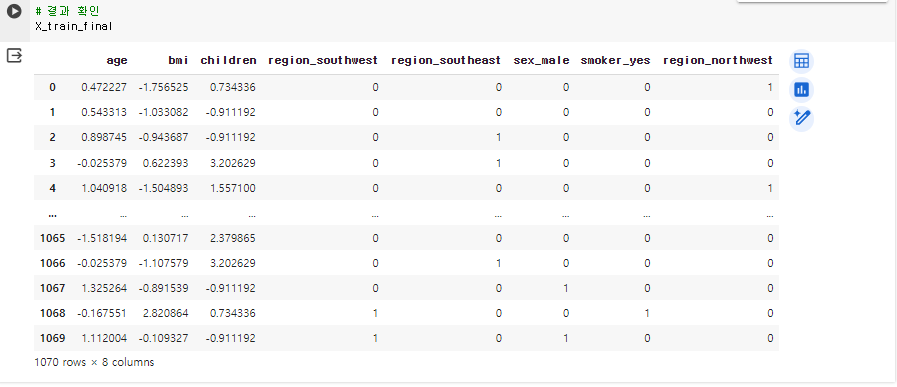Click age value 0.543313
Viewport: 897px width, 387px height.
tap(104, 112)
